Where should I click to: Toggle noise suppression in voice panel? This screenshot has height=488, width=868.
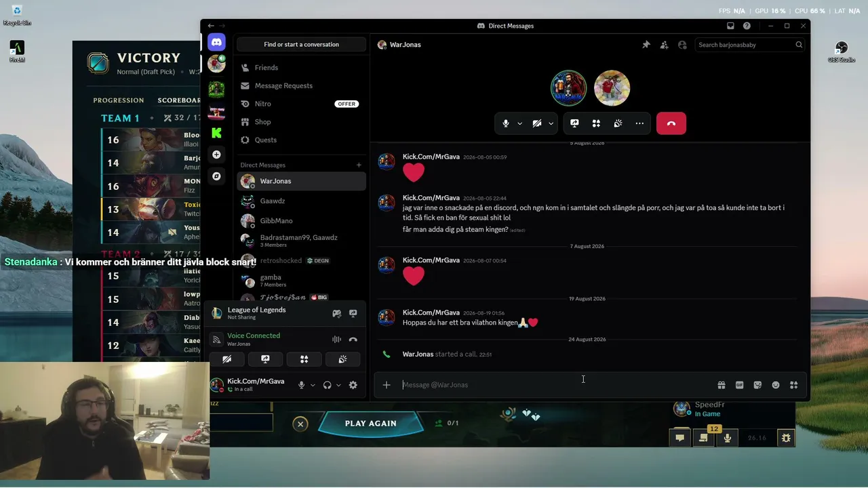[x=336, y=340]
